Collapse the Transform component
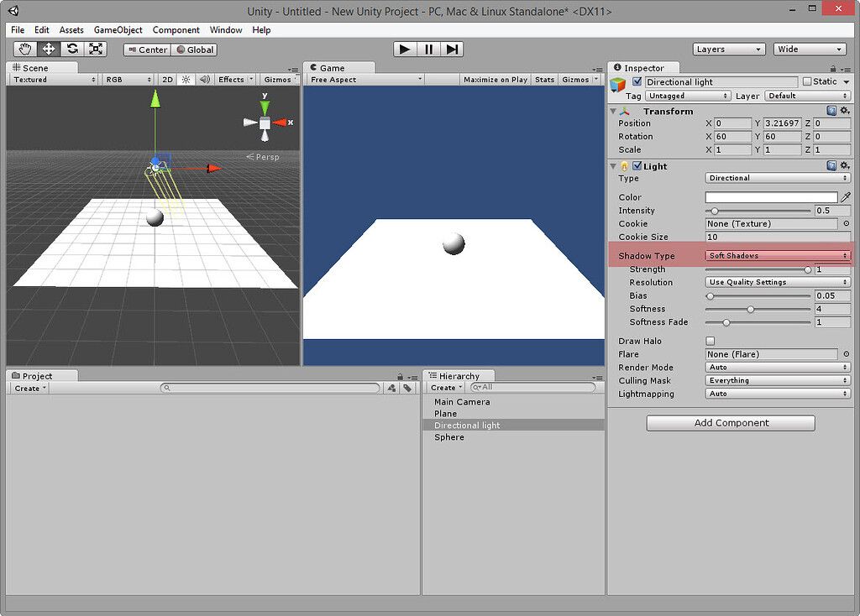This screenshot has height=616, width=860. tap(613, 112)
